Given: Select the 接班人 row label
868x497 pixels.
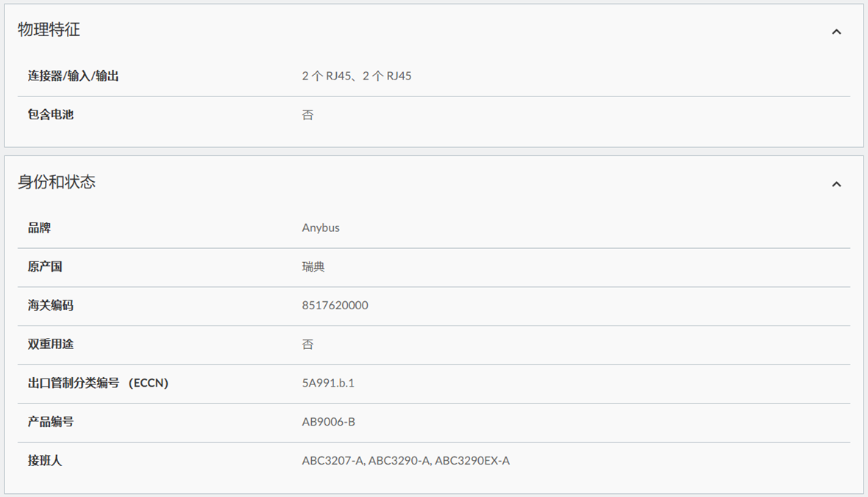Looking at the screenshot, I should click(x=45, y=461).
